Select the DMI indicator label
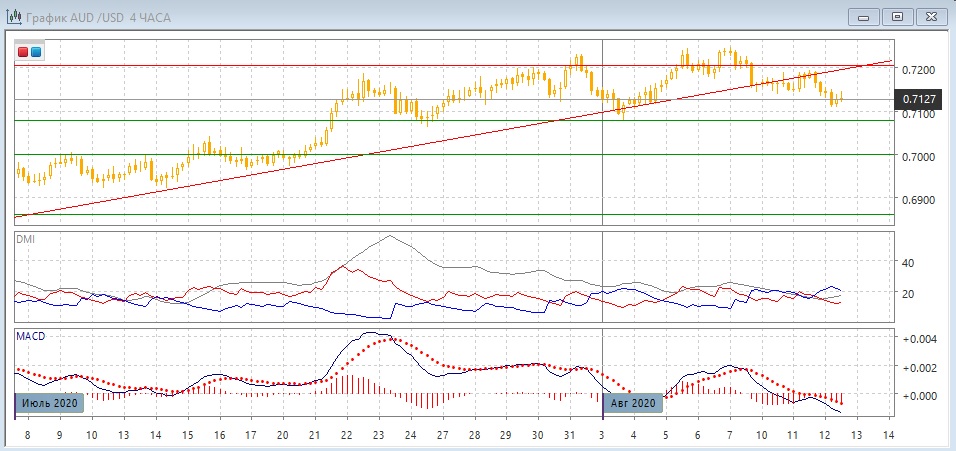The height and width of the screenshot is (451, 956). (x=25, y=239)
